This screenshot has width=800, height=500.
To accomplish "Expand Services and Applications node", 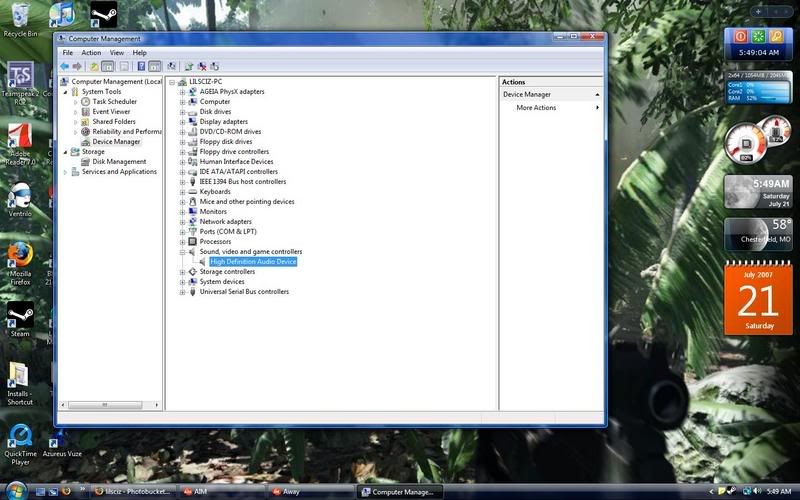I will click(x=65, y=172).
